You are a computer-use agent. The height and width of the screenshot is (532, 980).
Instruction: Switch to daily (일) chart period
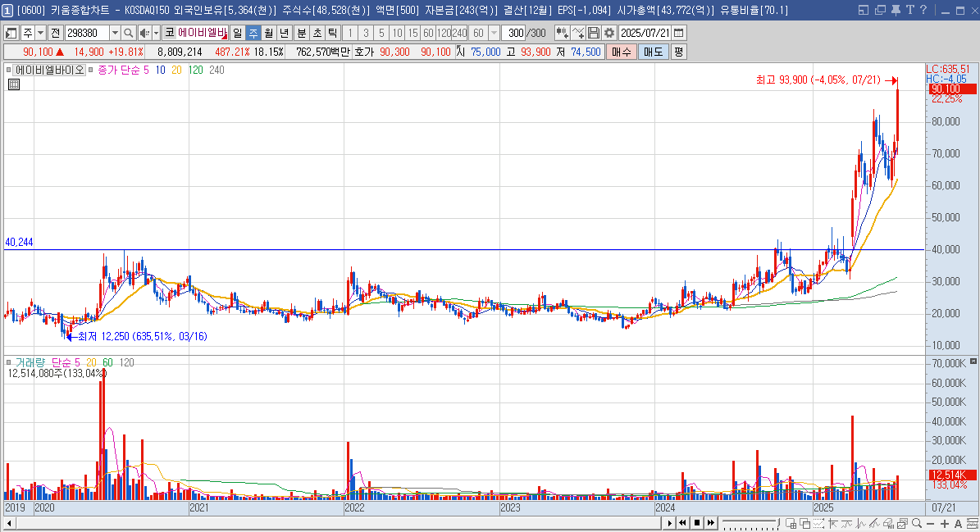(x=238, y=33)
